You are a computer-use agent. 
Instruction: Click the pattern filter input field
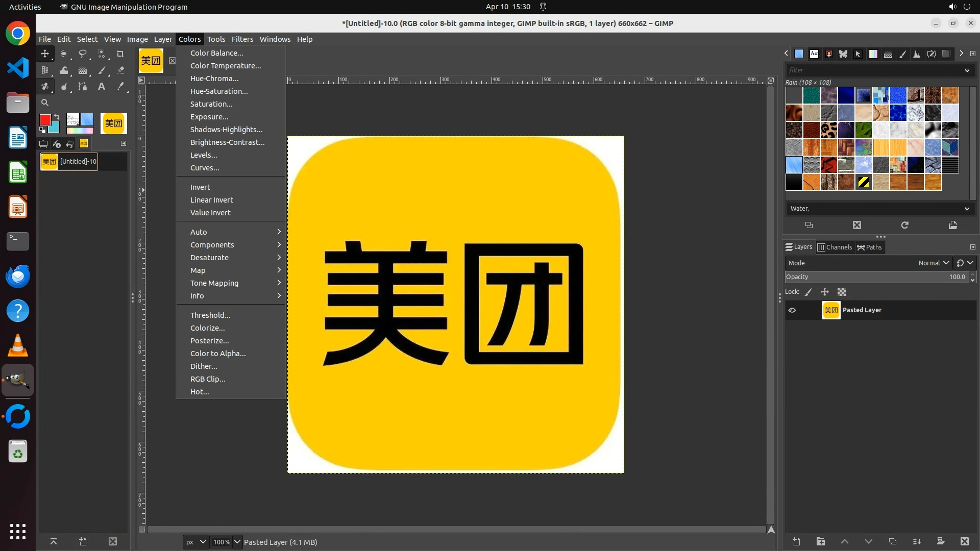point(873,70)
